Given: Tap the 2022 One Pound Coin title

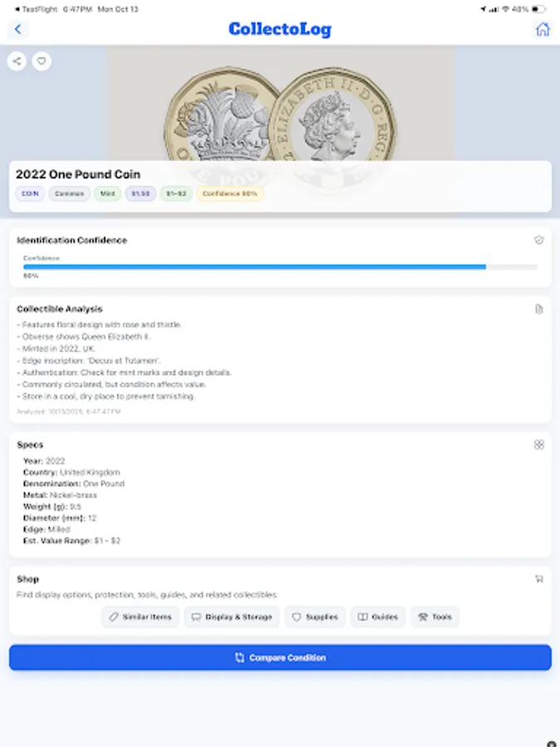Looking at the screenshot, I should 78,174.
